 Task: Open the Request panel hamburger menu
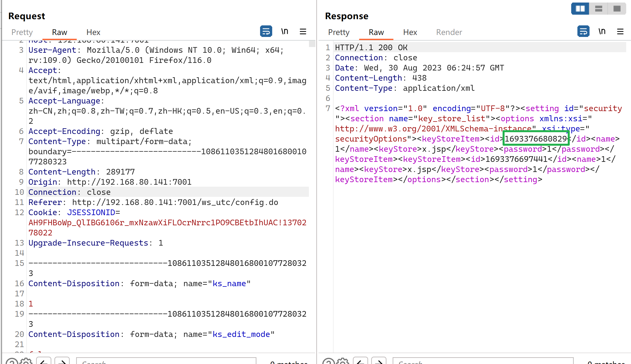coord(303,31)
